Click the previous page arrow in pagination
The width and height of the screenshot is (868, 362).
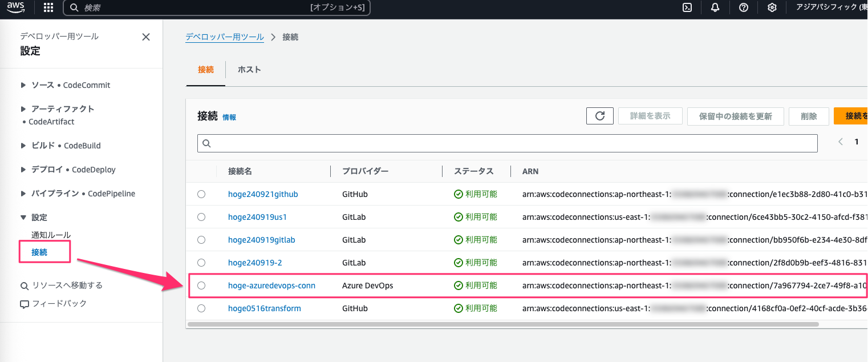click(840, 142)
